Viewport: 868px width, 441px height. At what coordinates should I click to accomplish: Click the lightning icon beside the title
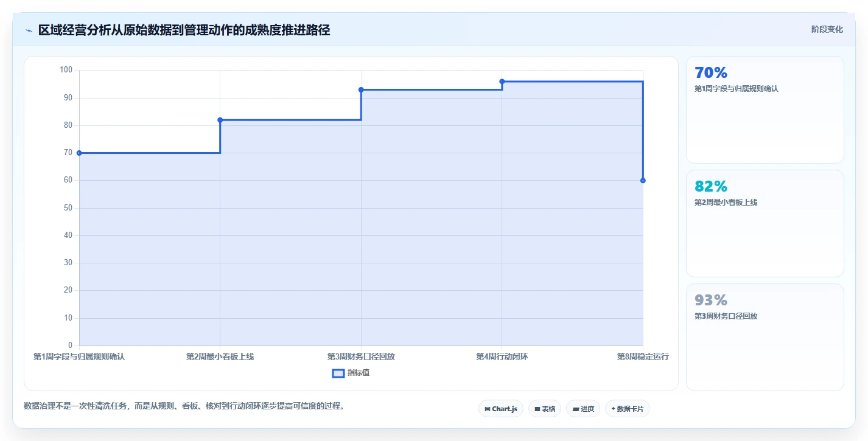(x=29, y=30)
